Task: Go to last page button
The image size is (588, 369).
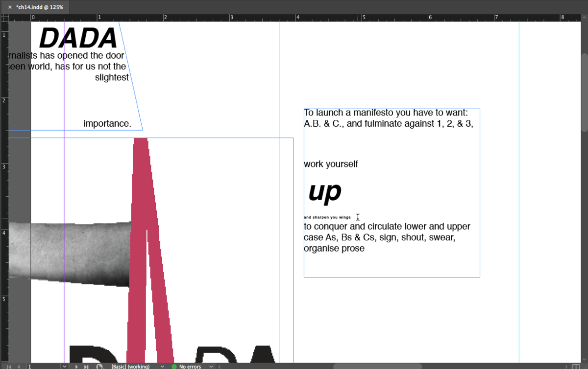Action: point(86,366)
